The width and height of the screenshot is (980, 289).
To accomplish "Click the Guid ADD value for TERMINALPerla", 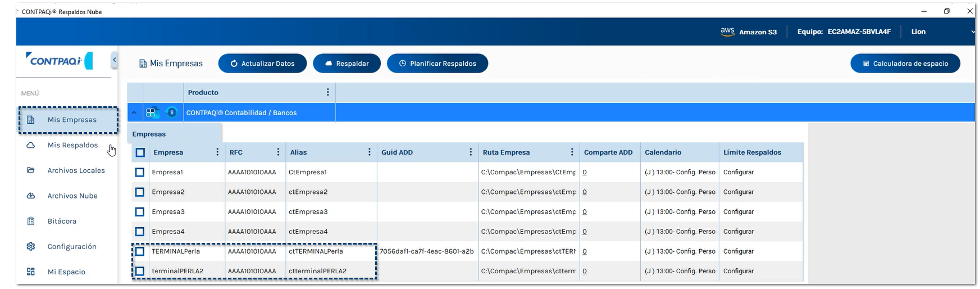I will 427,251.
